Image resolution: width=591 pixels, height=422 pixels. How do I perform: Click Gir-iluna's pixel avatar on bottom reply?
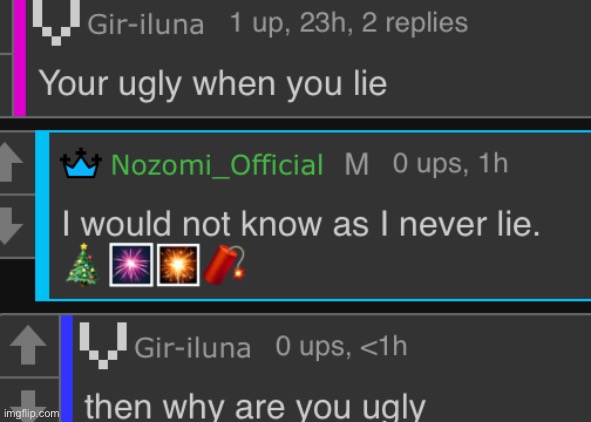coord(103,345)
